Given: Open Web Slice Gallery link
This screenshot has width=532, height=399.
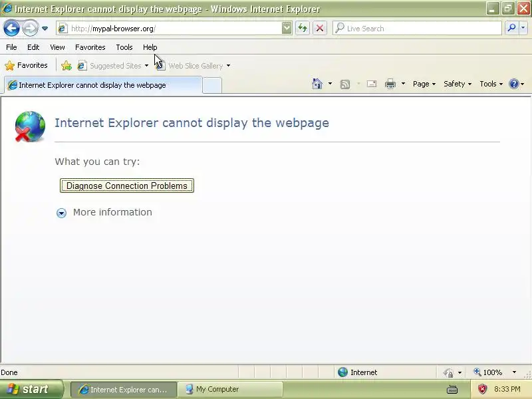Looking at the screenshot, I should 192,65.
